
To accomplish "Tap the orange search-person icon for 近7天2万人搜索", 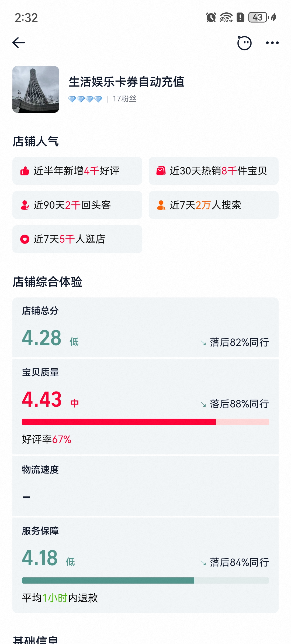I will coord(161,205).
